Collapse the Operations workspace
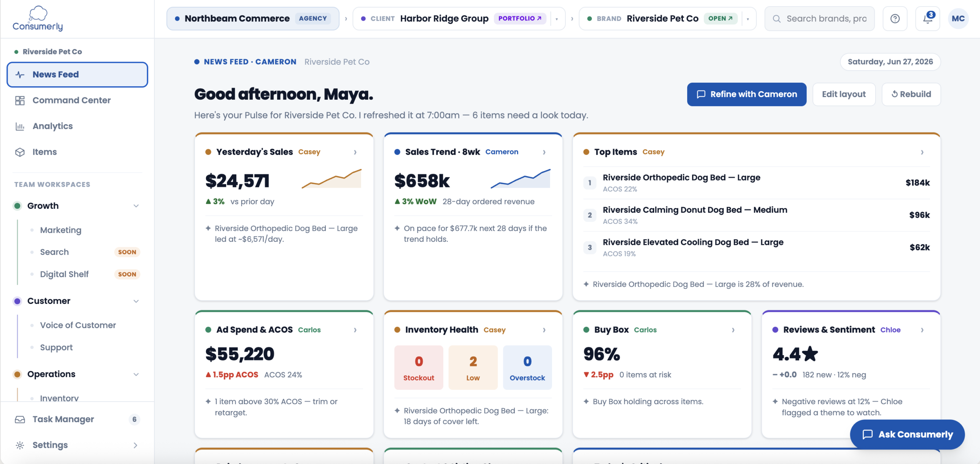 (136, 374)
